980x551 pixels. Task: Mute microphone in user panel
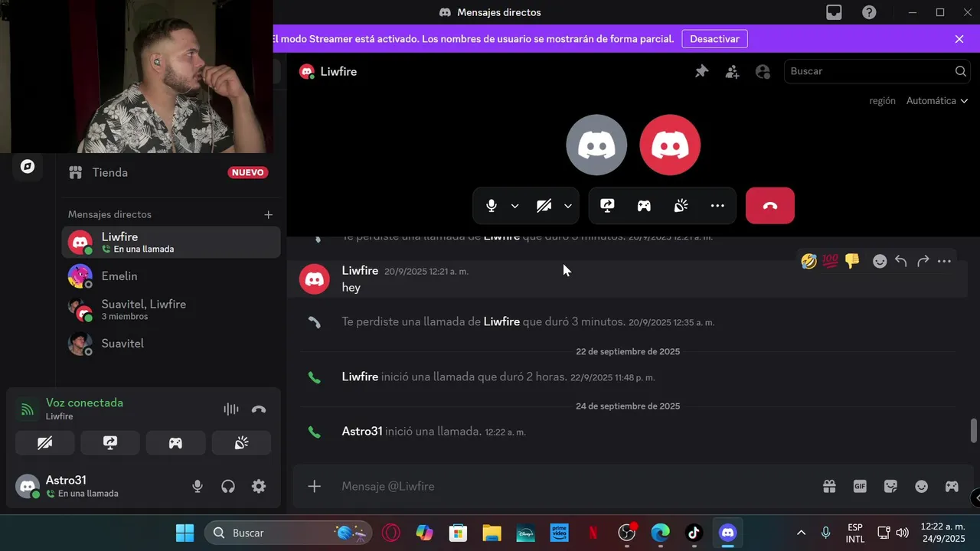198,486
